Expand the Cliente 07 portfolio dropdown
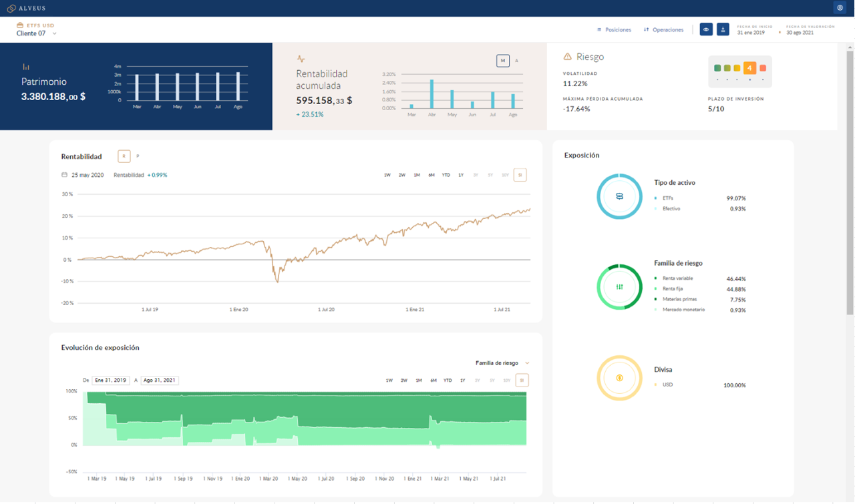Image resolution: width=855 pixels, height=504 pixels. click(54, 33)
